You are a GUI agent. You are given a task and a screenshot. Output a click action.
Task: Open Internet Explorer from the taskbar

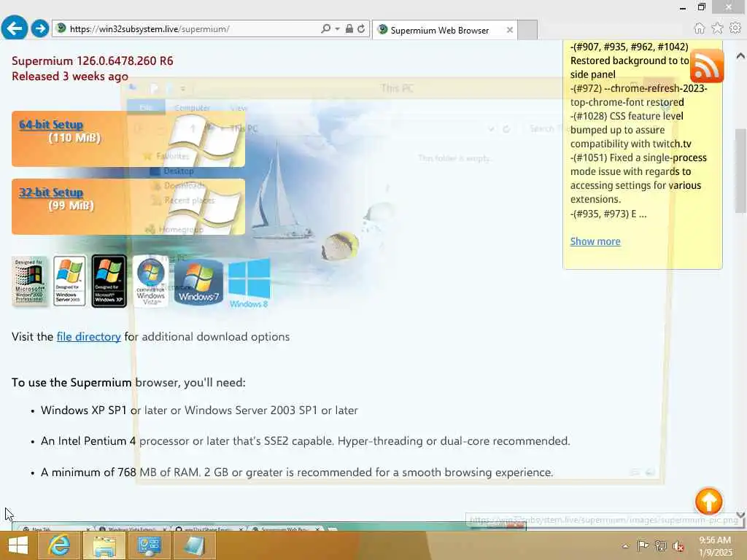[x=59, y=545]
